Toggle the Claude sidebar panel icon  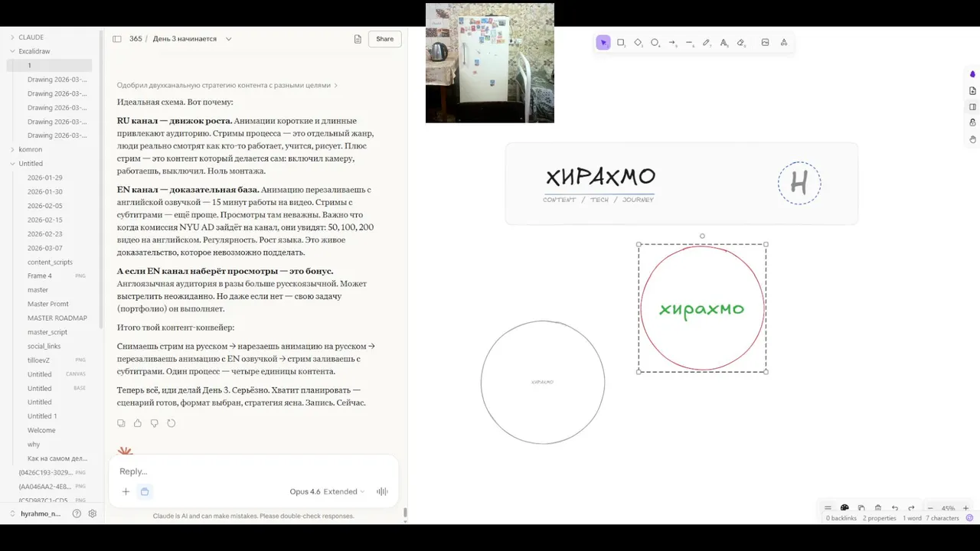117,39
